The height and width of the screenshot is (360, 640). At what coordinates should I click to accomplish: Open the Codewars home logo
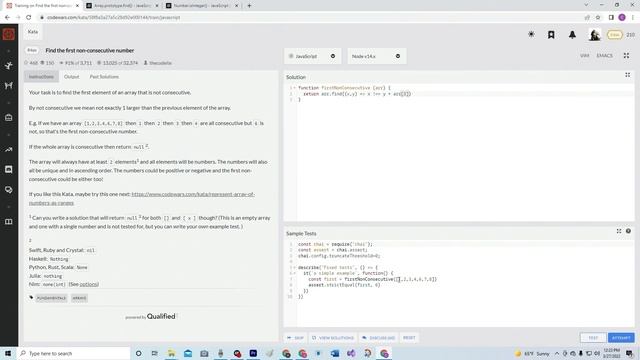(9, 34)
